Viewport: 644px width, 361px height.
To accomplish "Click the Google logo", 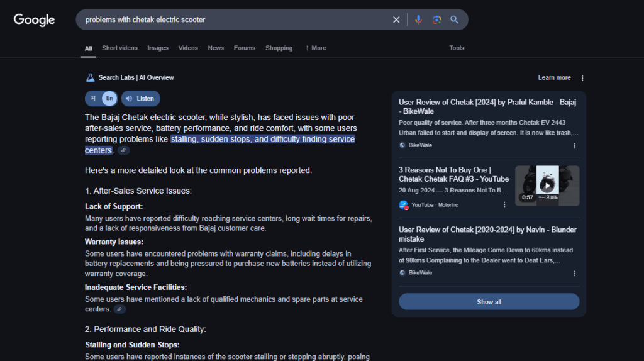I will [35, 19].
